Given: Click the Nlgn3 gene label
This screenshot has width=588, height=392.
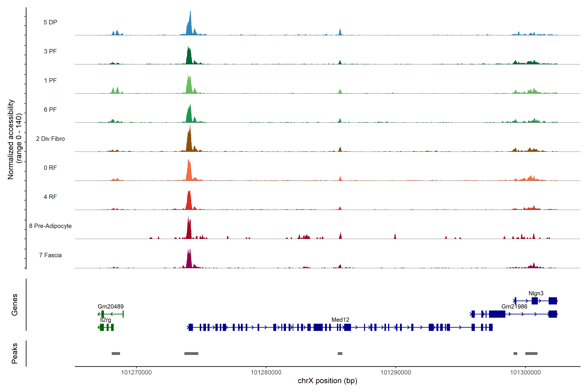Looking at the screenshot, I should (536, 293).
